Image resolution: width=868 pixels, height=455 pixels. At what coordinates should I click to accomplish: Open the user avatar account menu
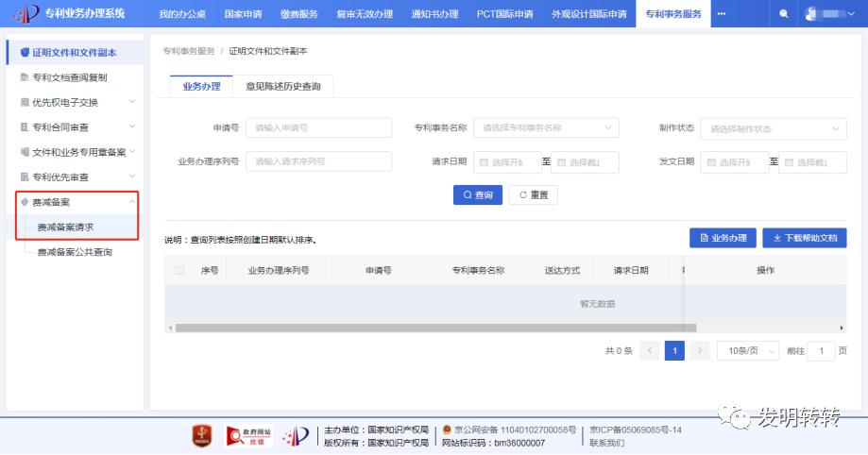pyautogui.click(x=829, y=14)
